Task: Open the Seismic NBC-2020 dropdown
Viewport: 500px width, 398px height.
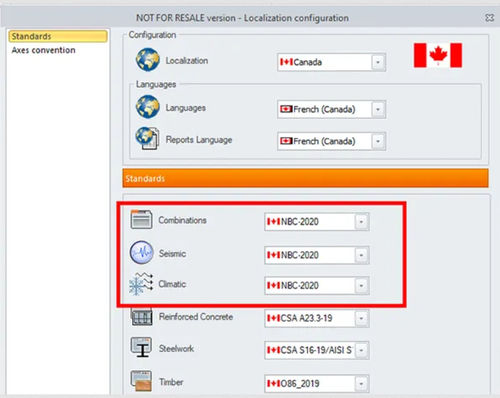Action: (361, 255)
